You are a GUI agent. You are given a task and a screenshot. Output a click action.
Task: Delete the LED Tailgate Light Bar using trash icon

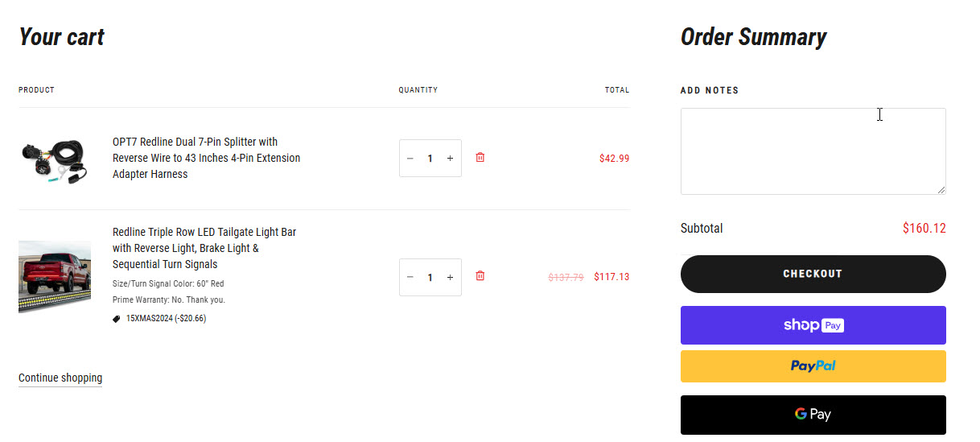click(480, 276)
